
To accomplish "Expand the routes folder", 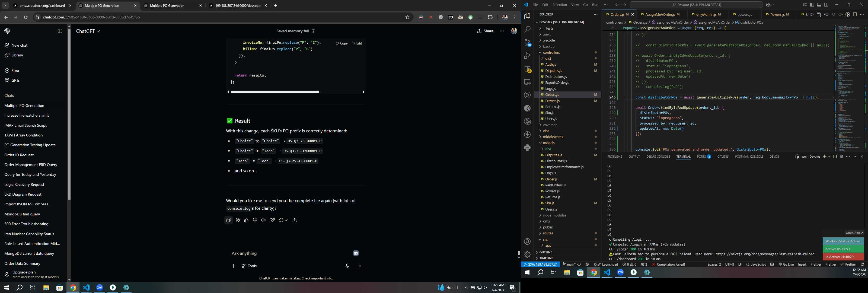I will [x=548, y=233].
